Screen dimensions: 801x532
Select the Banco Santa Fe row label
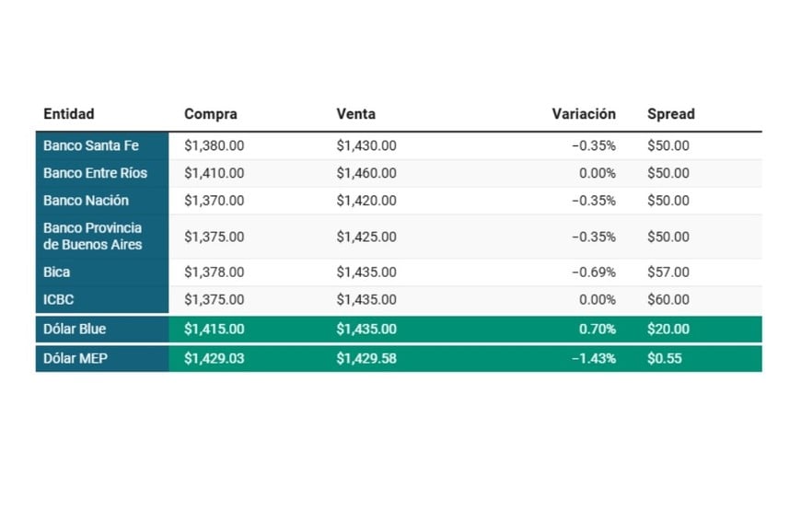[91, 145]
